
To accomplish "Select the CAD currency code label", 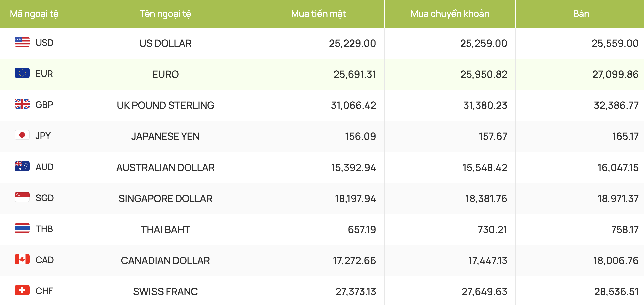I will pyautogui.click(x=45, y=260).
